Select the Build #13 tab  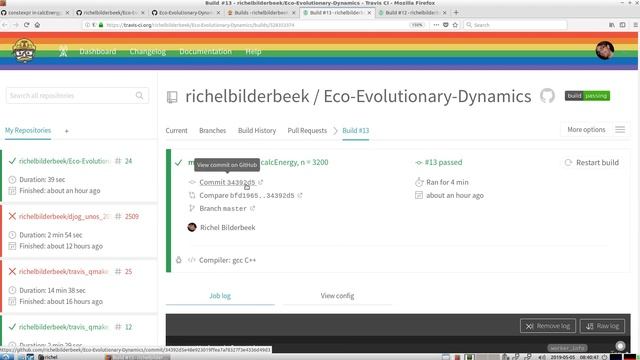(356, 131)
